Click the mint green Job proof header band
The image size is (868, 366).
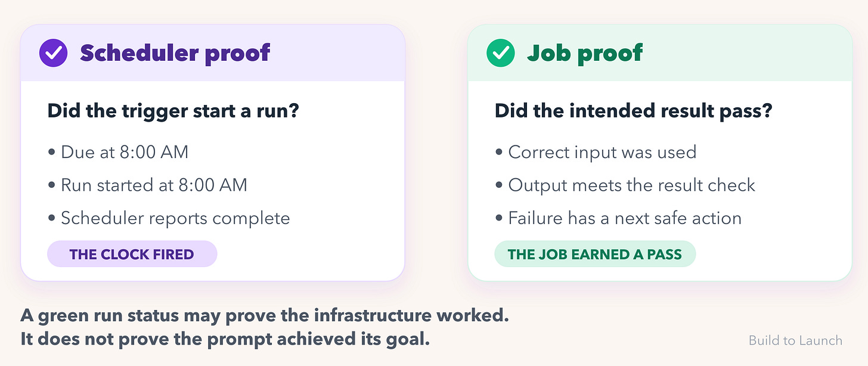pos(660,53)
